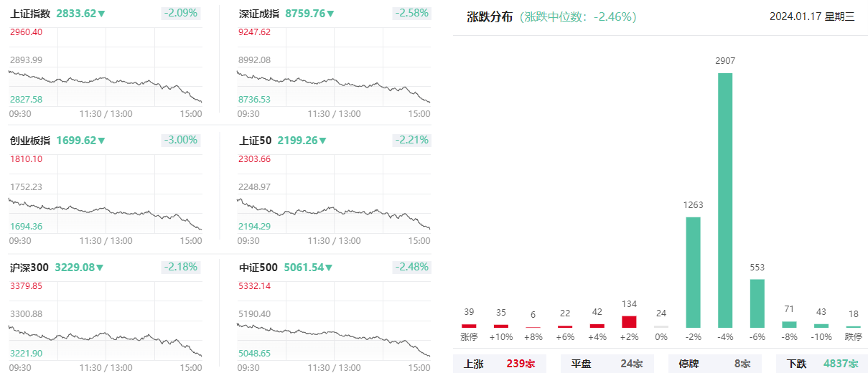The image size is (868, 373).
Task: Click the down arrow beside 上证指数 2833.62
Action: [101, 14]
